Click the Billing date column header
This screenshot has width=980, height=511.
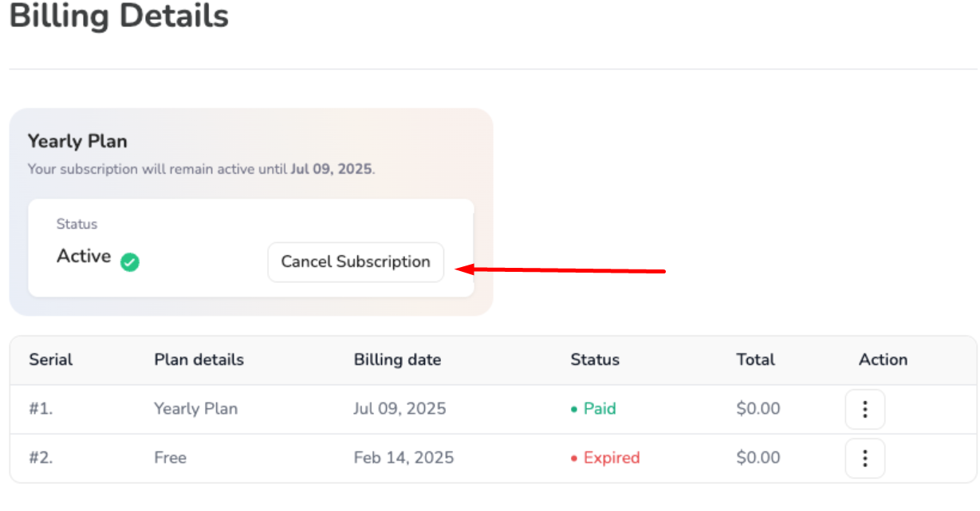pos(397,360)
